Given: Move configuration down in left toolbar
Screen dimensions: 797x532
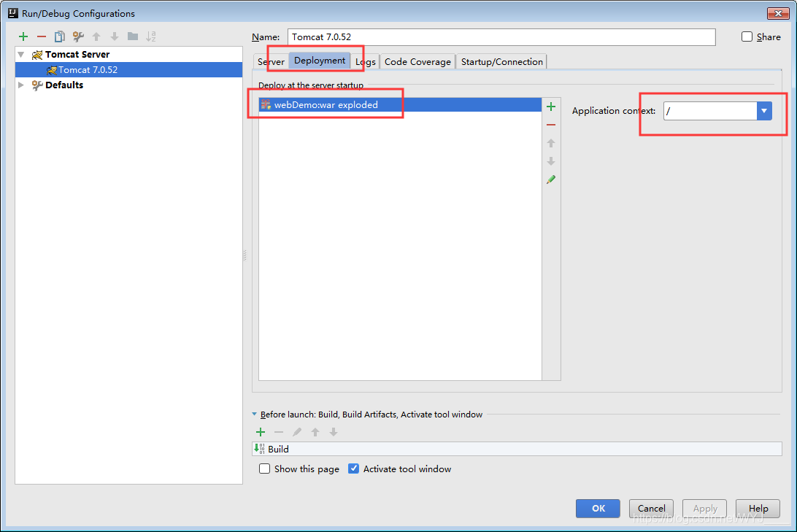Looking at the screenshot, I should pos(115,36).
